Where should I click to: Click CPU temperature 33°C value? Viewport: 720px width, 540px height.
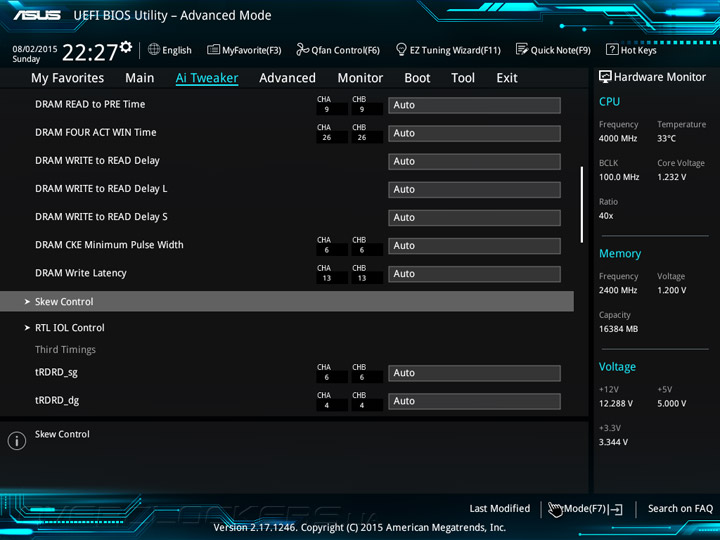(x=666, y=138)
